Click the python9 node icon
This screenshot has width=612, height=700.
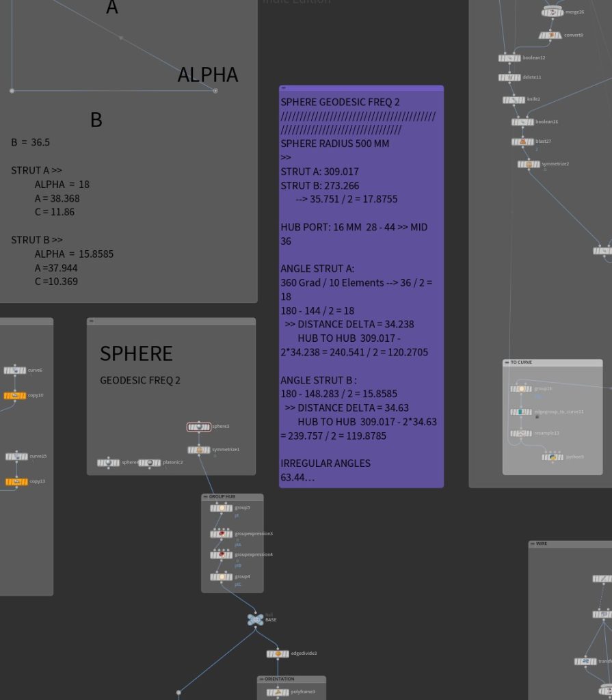[x=553, y=457]
